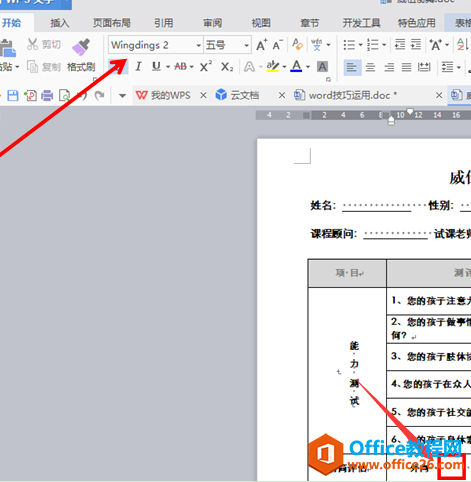The image size is (471, 482).
Task: Open the 开发工具 ribbon tab
Action: click(361, 23)
